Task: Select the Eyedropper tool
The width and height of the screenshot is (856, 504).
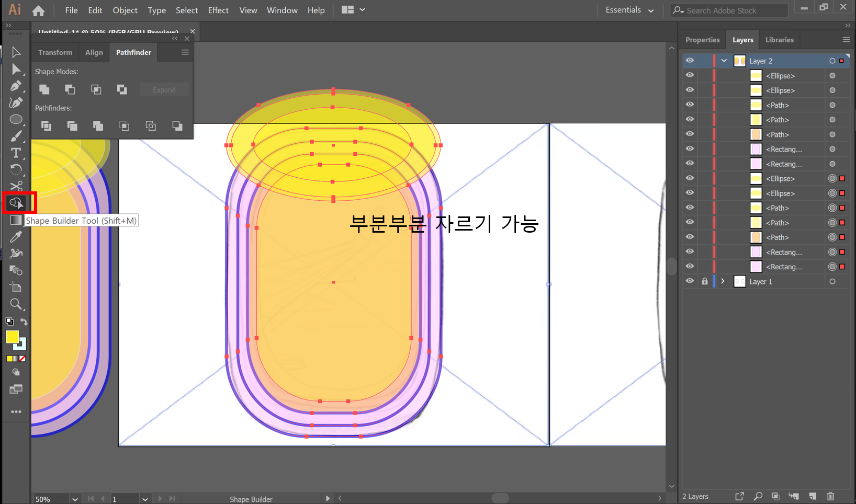Action: click(16, 237)
